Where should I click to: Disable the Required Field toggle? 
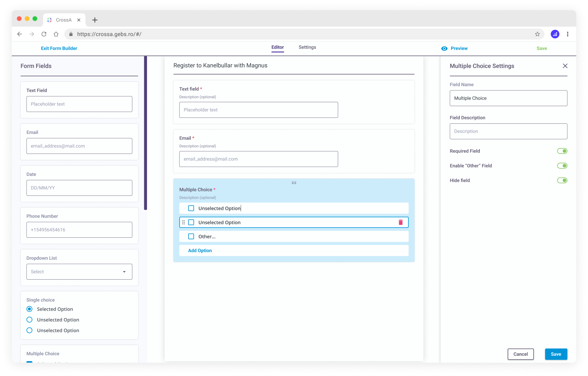click(562, 151)
